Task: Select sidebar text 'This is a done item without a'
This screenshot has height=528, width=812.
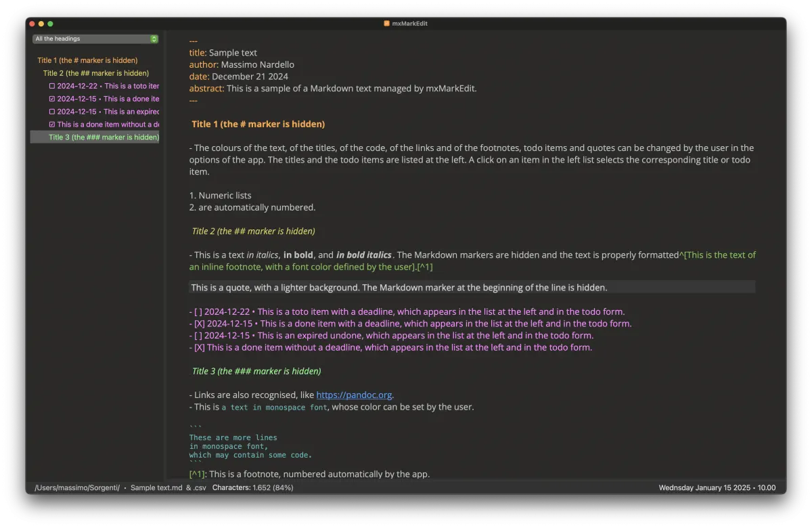Action: pos(108,125)
